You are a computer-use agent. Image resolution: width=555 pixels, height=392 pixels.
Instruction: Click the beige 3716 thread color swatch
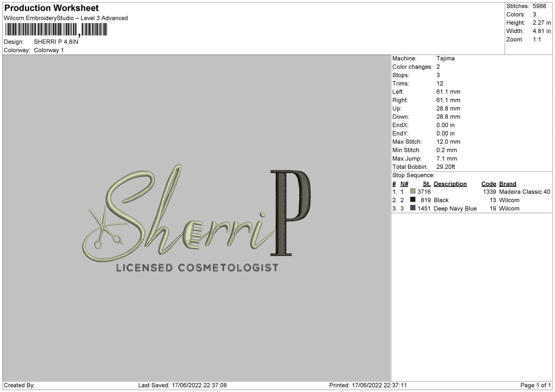pyautogui.click(x=413, y=191)
